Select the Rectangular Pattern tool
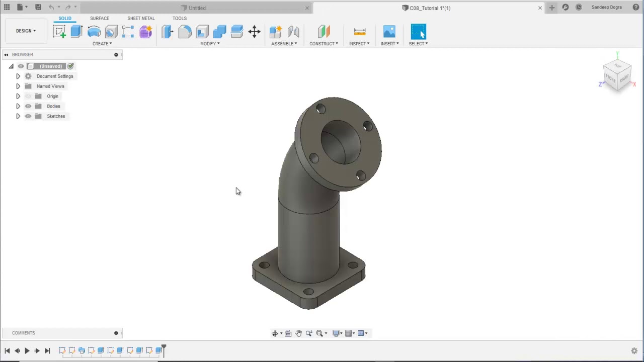 [128, 32]
